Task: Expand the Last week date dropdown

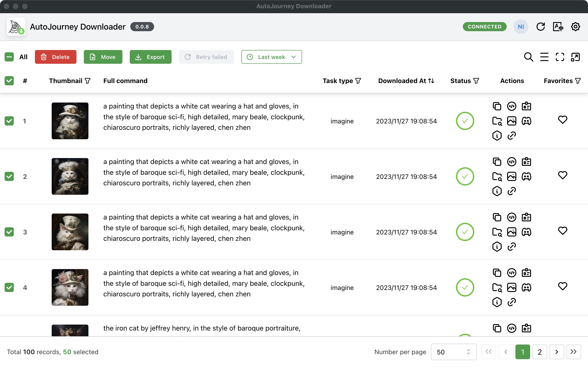Action: pyautogui.click(x=271, y=57)
